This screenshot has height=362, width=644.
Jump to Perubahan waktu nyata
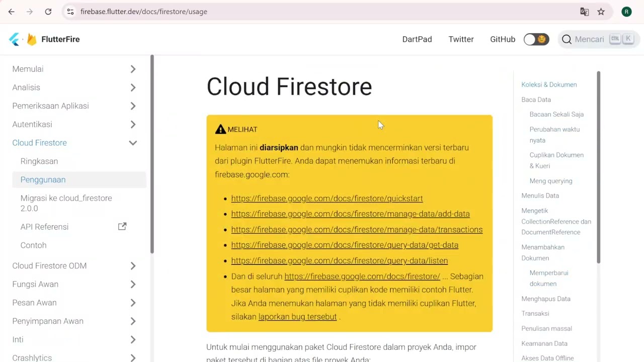554,135
